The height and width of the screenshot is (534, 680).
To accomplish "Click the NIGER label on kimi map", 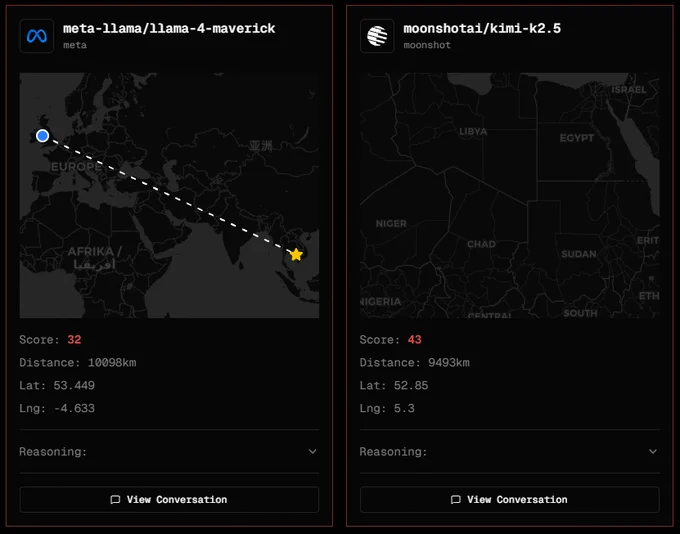I will pos(391,224).
